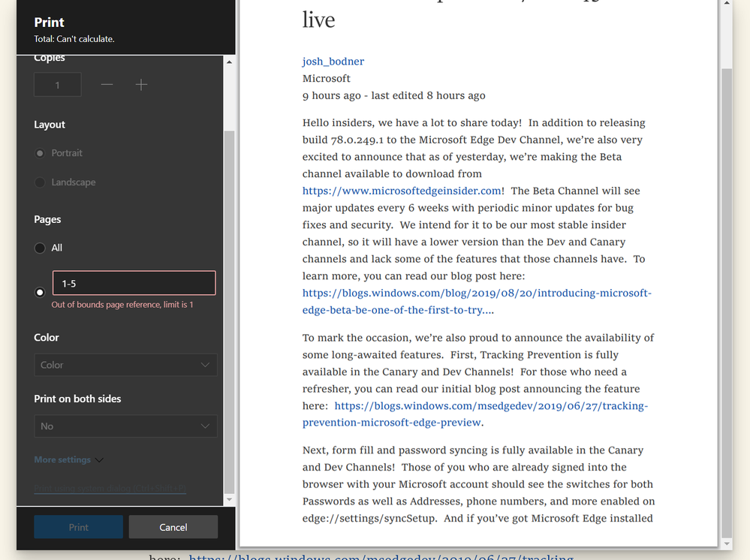Screen dimensions: 750x560
Task: Choose the All pages radio button
Action: pos(41,248)
